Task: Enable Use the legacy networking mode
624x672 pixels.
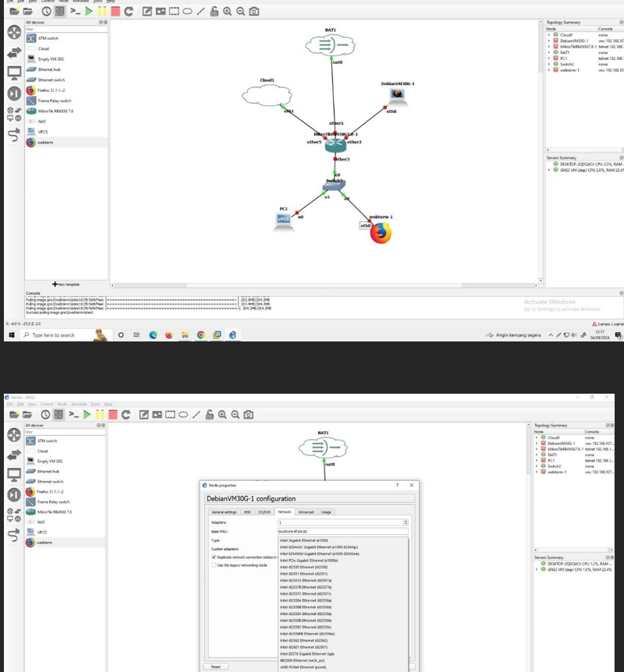Action: [214, 565]
